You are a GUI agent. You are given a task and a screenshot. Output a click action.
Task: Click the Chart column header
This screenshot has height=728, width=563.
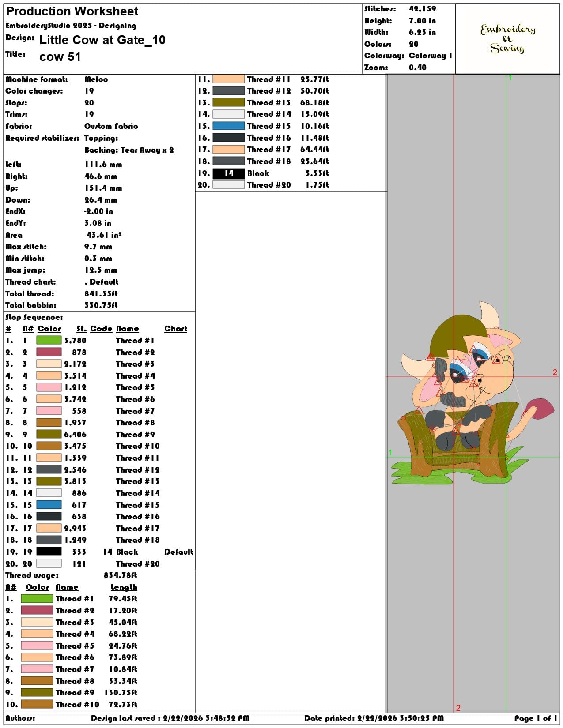click(x=176, y=329)
